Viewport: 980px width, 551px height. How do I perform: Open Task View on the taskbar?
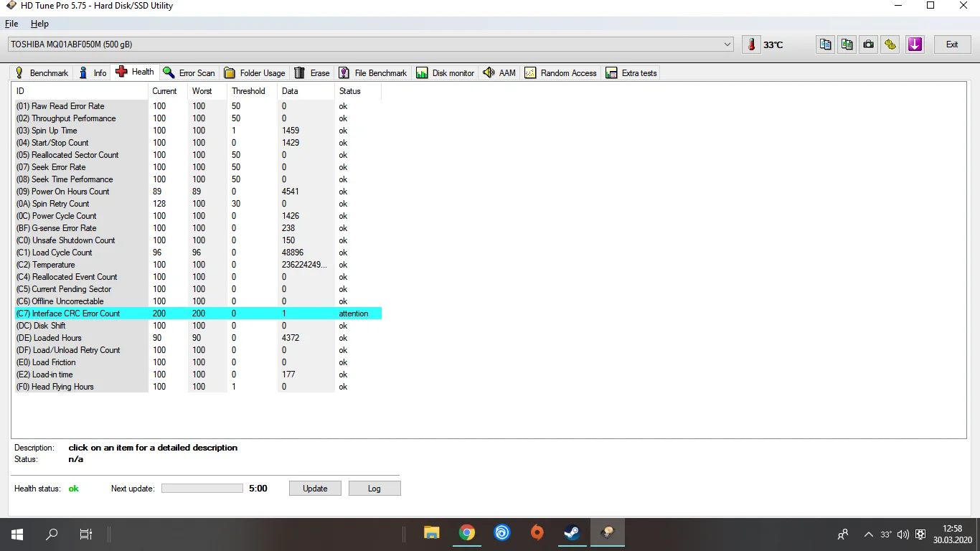click(x=86, y=534)
